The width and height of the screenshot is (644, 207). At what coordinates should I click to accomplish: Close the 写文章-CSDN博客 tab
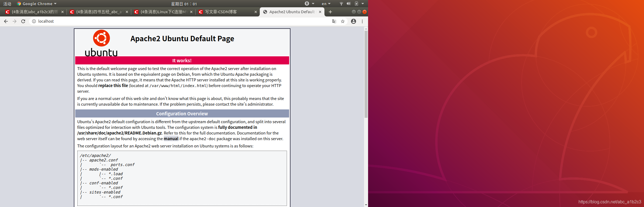click(256, 12)
